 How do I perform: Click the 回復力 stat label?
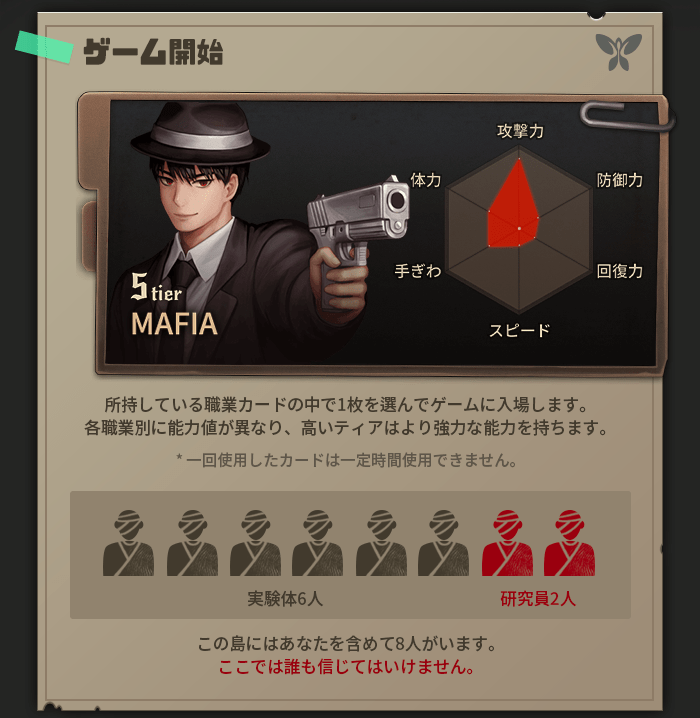pyautogui.click(x=620, y=271)
